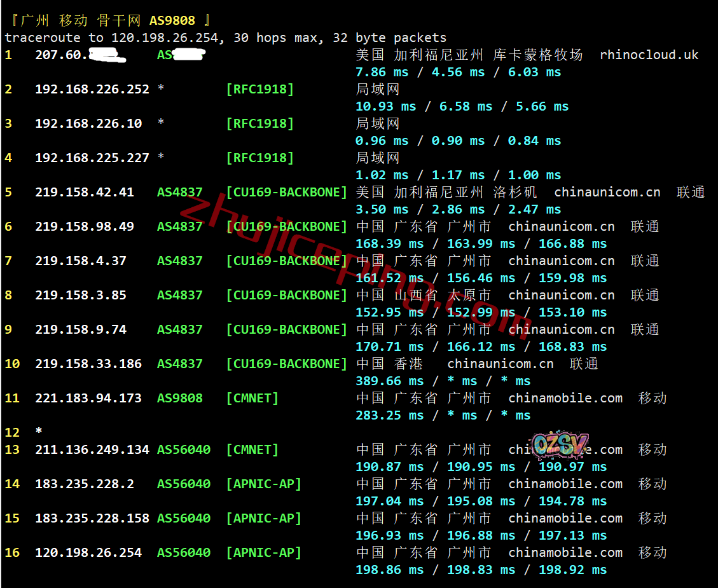Screen dimensions: 718x588
Task: Click IP address 219.158.42.41 on hop 5
Action: [85, 193]
